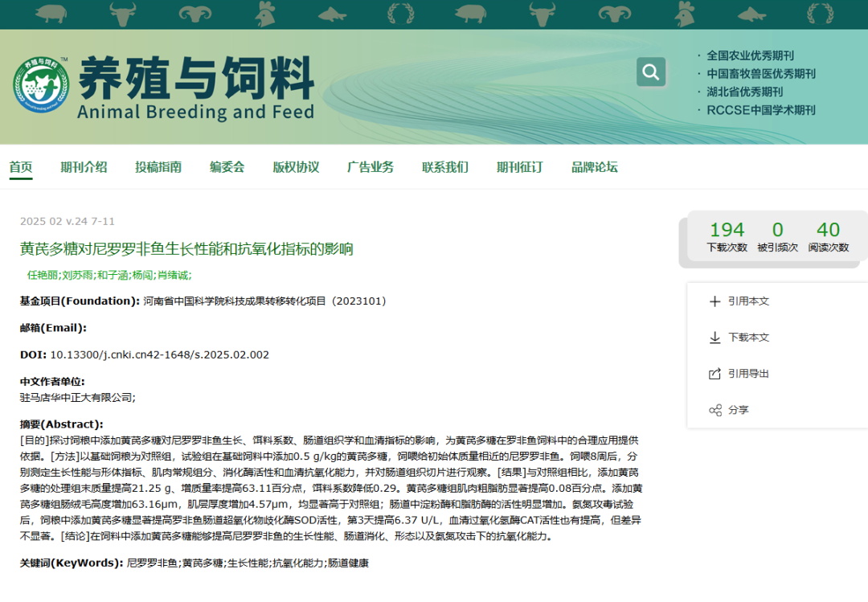Click the 湖北省优秀期刊 banner text

click(744, 92)
